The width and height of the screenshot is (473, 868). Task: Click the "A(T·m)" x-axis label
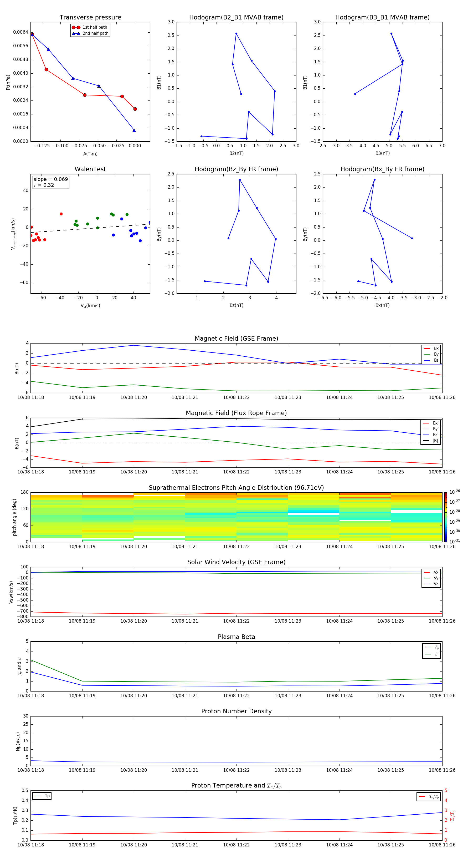[x=90, y=154]
